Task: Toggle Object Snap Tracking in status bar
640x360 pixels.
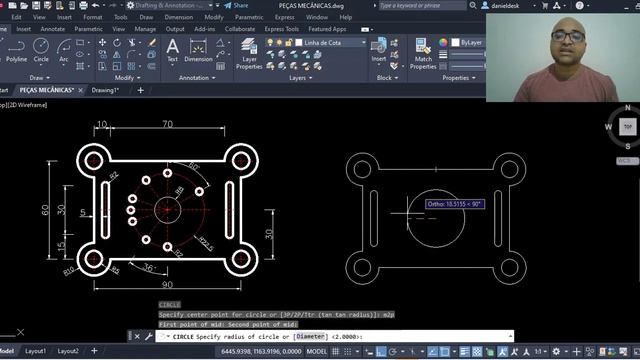Action: pos(433,351)
